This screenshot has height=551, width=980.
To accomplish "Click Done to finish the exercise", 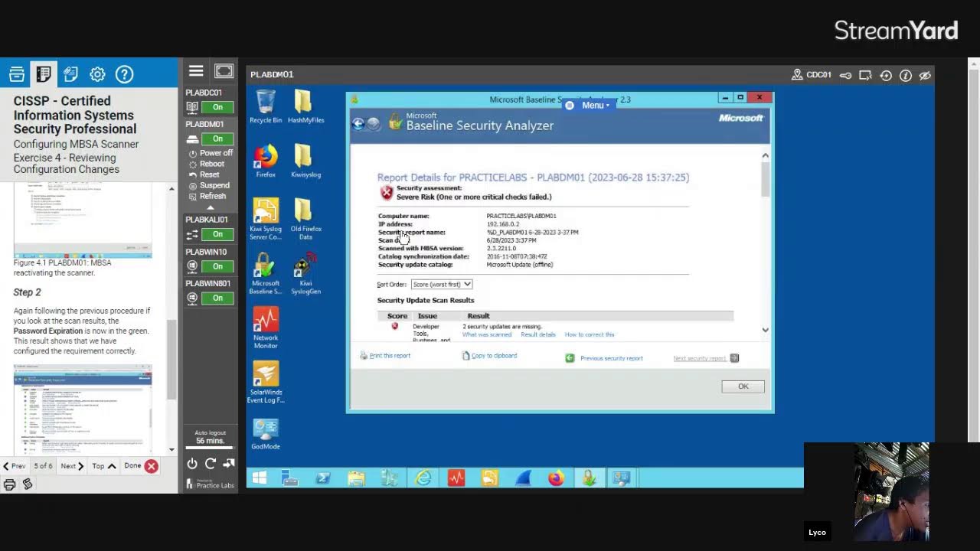I will coord(141,466).
